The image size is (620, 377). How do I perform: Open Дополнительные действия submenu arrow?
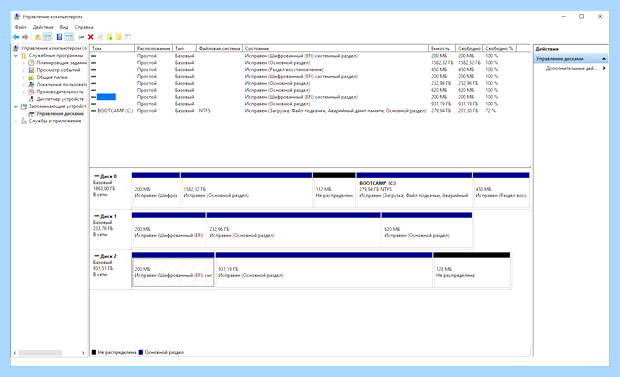coord(604,68)
